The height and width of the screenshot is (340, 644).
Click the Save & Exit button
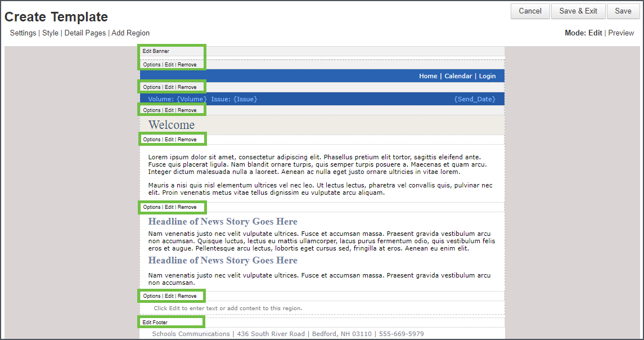pyautogui.click(x=578, y=11)
